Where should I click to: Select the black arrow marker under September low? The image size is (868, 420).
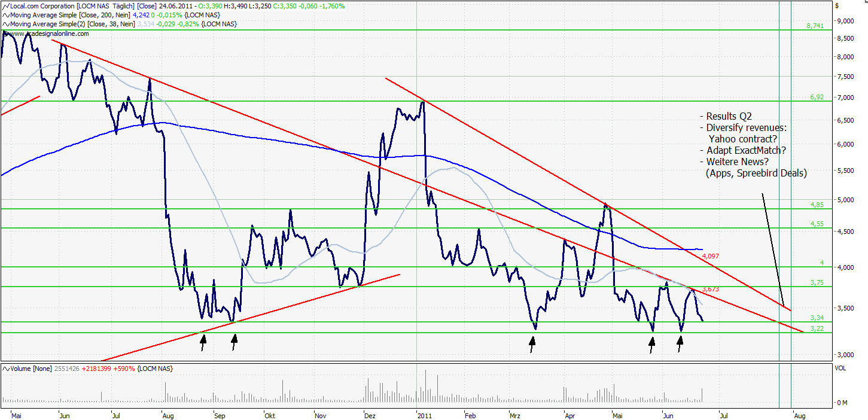point(234,342)
